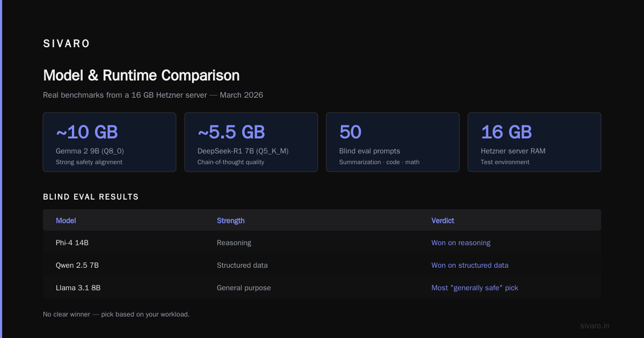The width and height of the screenshot is (644, 338).
Task: Click the Test environment caption
Action: click(x=505, y=162)
